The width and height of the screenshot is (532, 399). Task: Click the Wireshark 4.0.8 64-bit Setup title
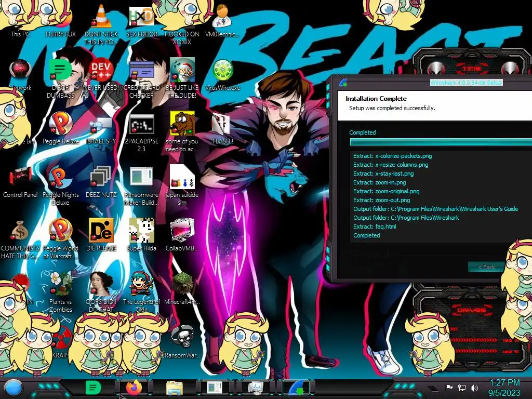point(466,83)
